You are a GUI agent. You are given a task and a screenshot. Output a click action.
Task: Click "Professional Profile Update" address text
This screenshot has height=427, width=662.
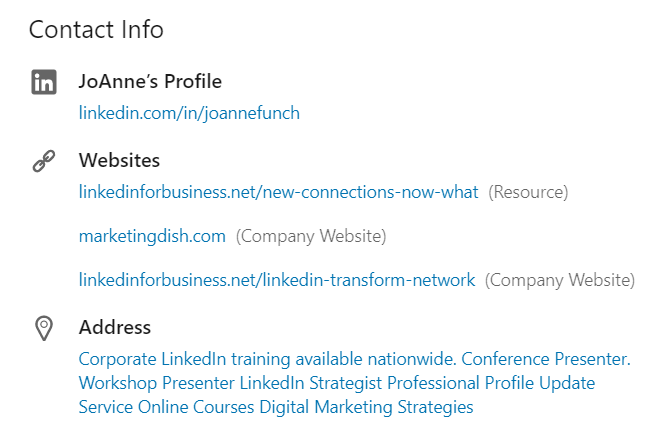click(x=491, y=383)
